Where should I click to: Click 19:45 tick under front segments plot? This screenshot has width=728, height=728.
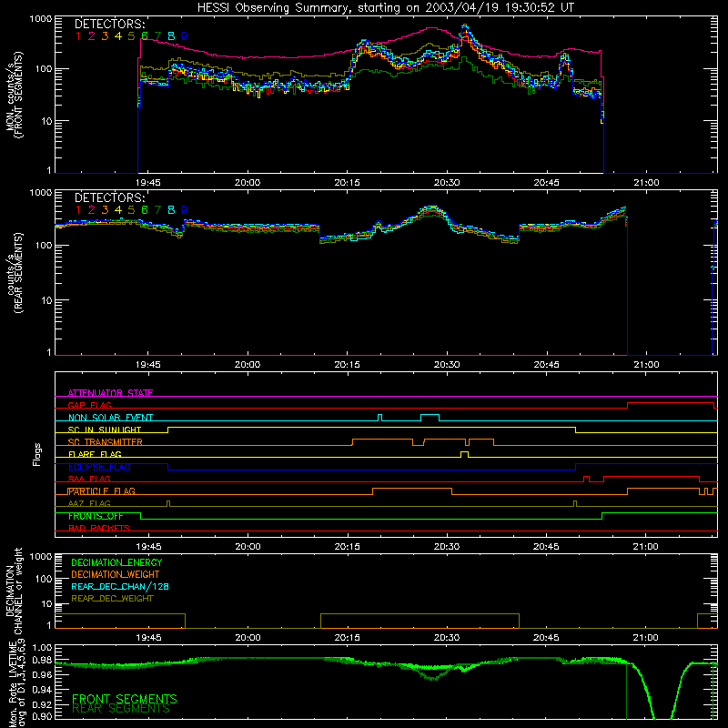148,183
